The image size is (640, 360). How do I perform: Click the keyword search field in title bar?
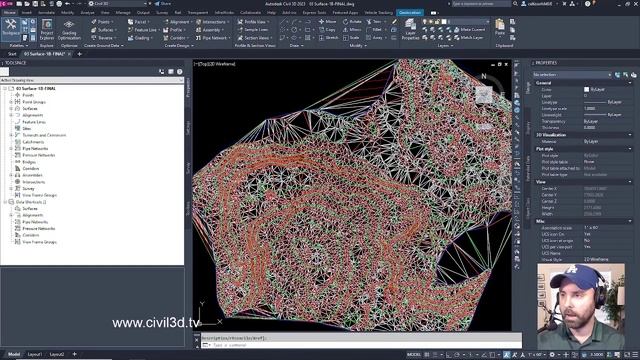(x=481, y=4)
